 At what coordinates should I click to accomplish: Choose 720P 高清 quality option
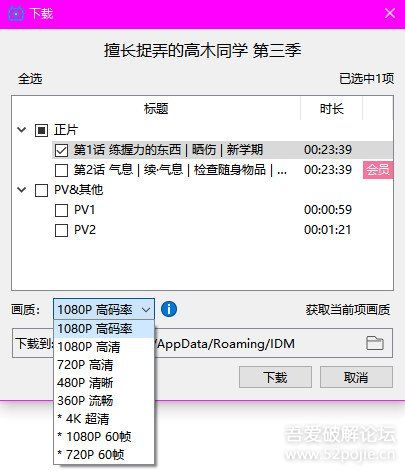(104, 365)
